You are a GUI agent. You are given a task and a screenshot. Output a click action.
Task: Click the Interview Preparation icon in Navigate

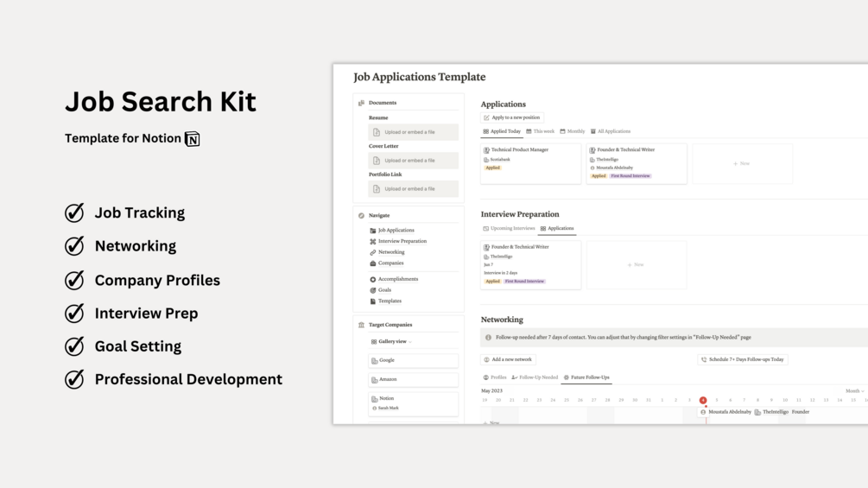372,242
